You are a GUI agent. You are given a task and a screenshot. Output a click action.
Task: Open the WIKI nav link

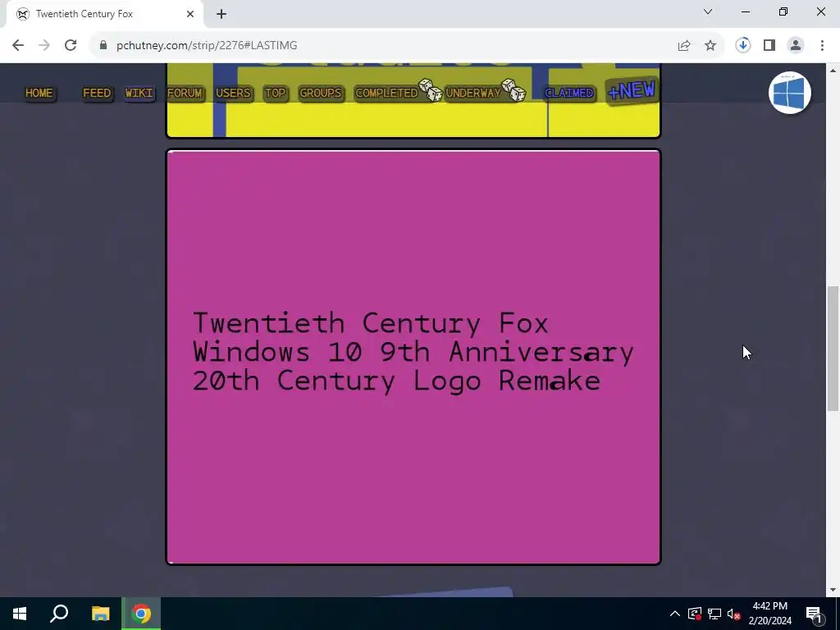click(139, 94)
